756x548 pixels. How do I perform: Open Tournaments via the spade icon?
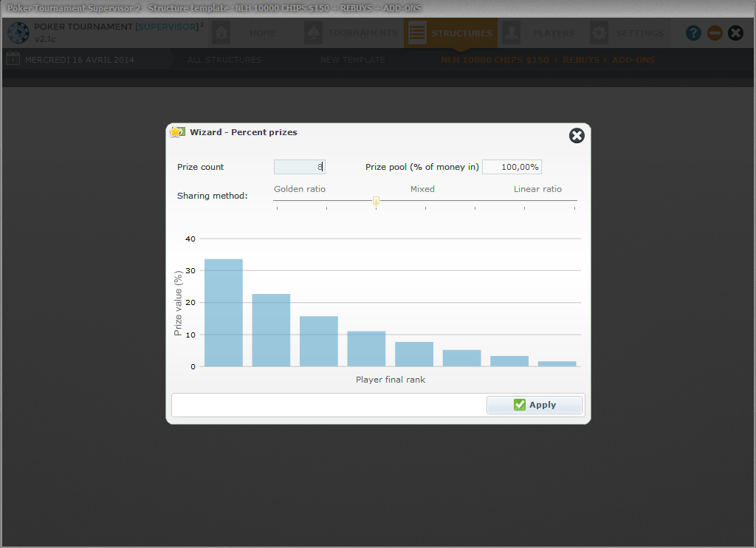[x=313, y=33]
